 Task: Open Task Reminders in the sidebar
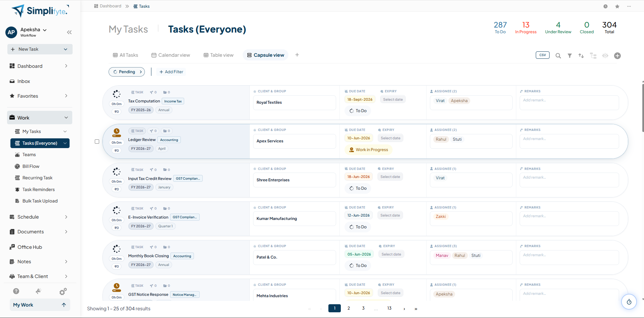pyautogui.click(x=39, y=189)
